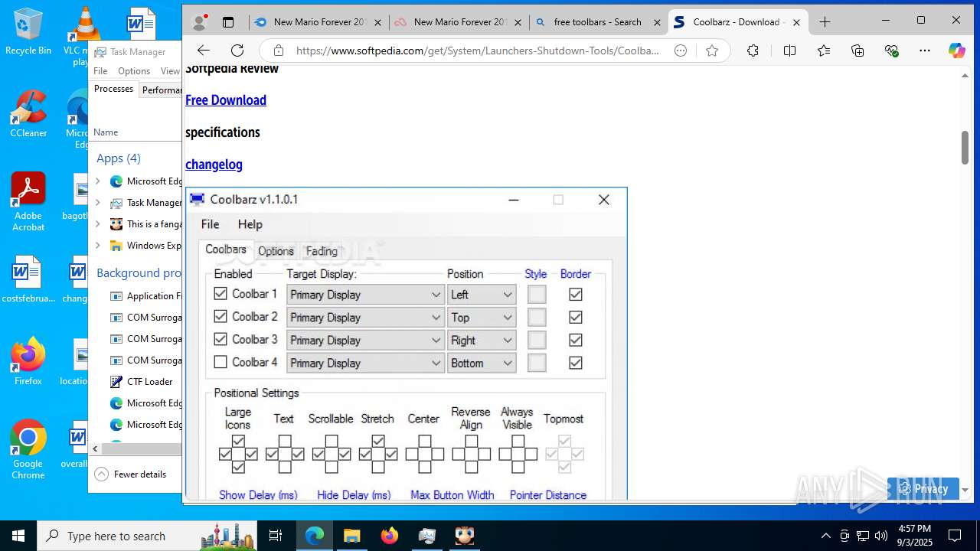
Task: Open the Position dropdown showing Right
Action: [x=482, y=341]
